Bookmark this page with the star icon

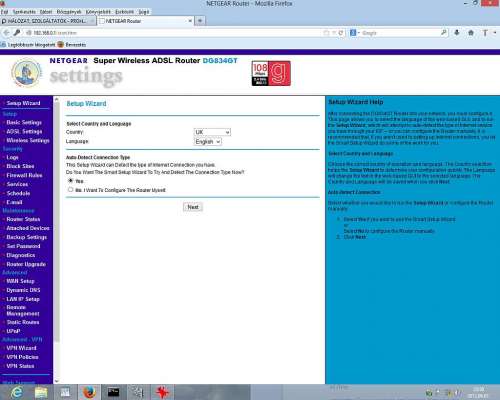point(326,33)
